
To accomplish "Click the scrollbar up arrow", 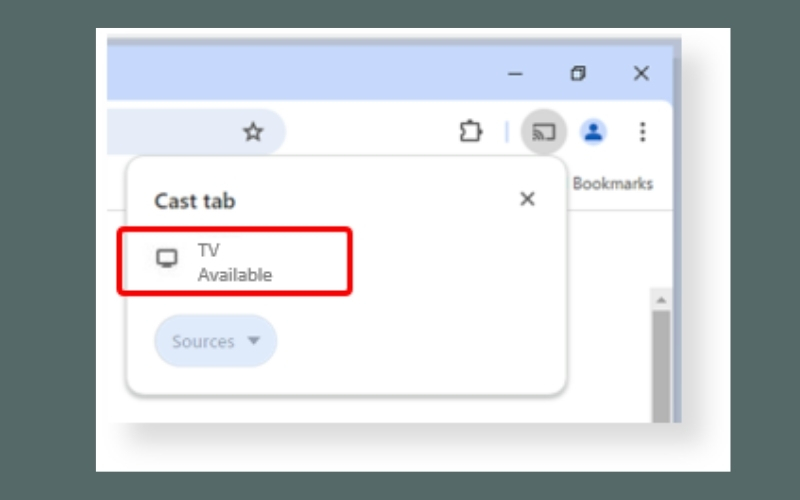I will coord(660,299).
